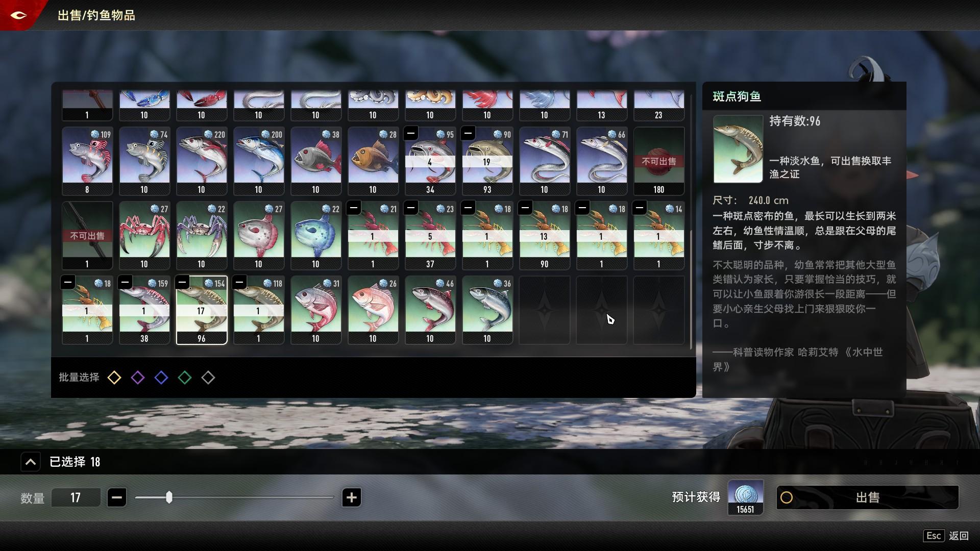Viewport: 980px width, 551px height.
Task: Deselect the pike card priced 159
Action: pos(125,282)
